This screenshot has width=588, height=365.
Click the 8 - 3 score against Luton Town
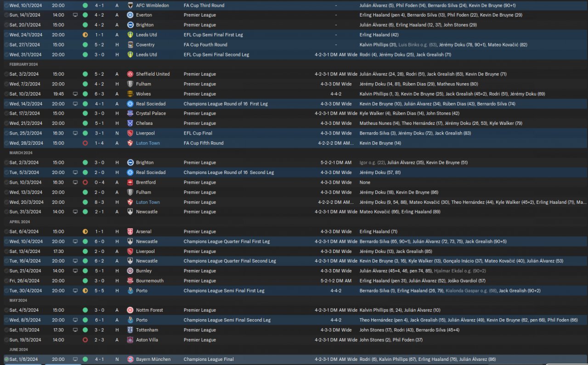click(x=100, y=202)
